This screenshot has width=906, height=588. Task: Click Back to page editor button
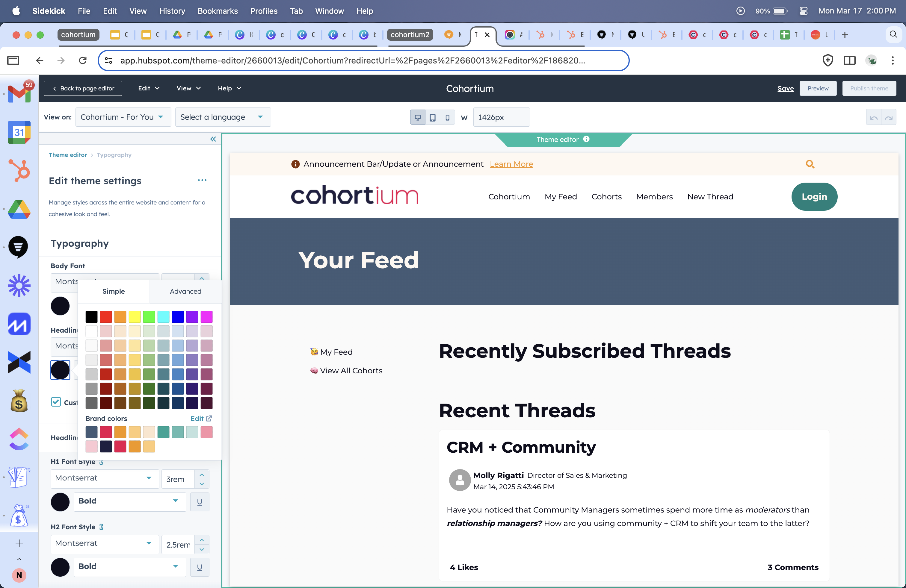point(83,88)
